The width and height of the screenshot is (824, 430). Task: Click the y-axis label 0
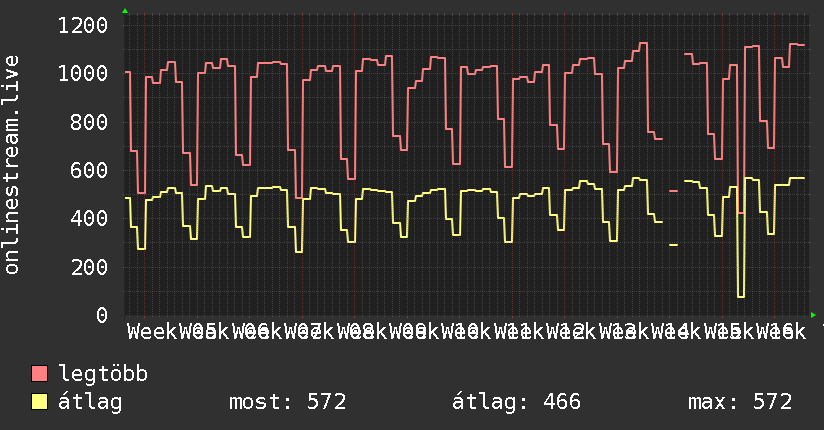click(102, 315)
